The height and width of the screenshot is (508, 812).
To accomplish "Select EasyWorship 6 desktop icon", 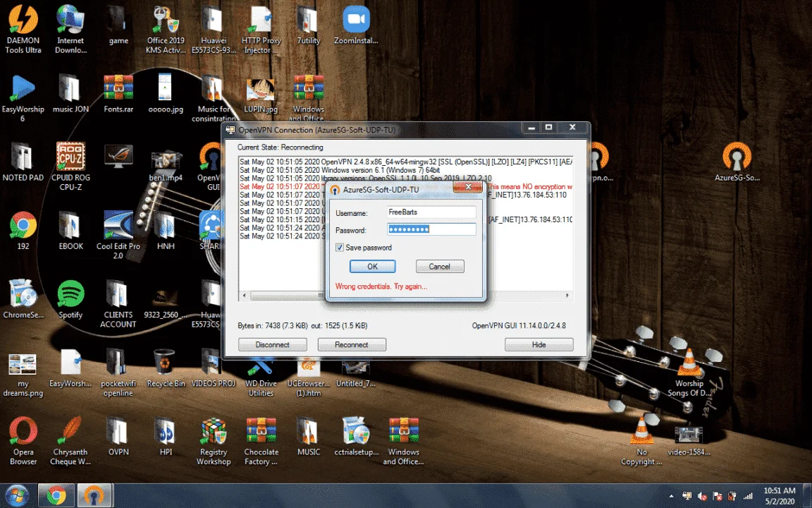I will pos(23,98).
